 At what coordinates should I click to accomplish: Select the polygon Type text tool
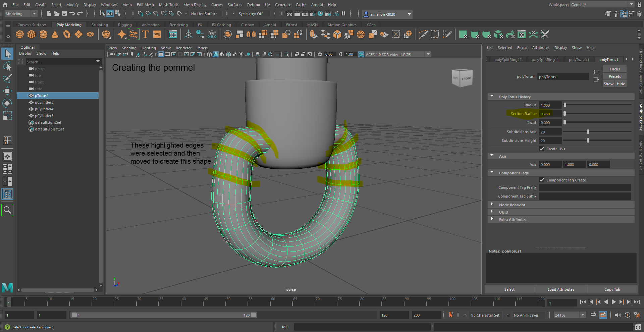coord(145,34)
